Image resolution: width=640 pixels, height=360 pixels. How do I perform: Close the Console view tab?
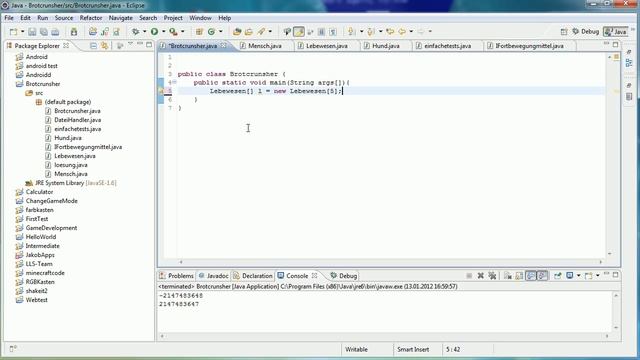tap(315, 276)
